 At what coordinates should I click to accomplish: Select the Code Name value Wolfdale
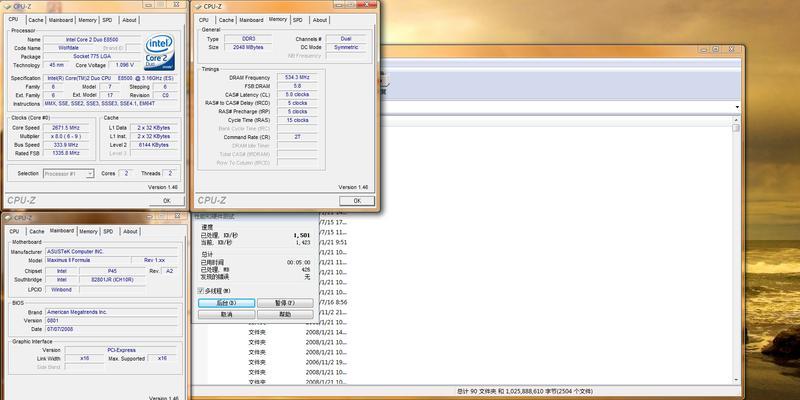[68, 48]
